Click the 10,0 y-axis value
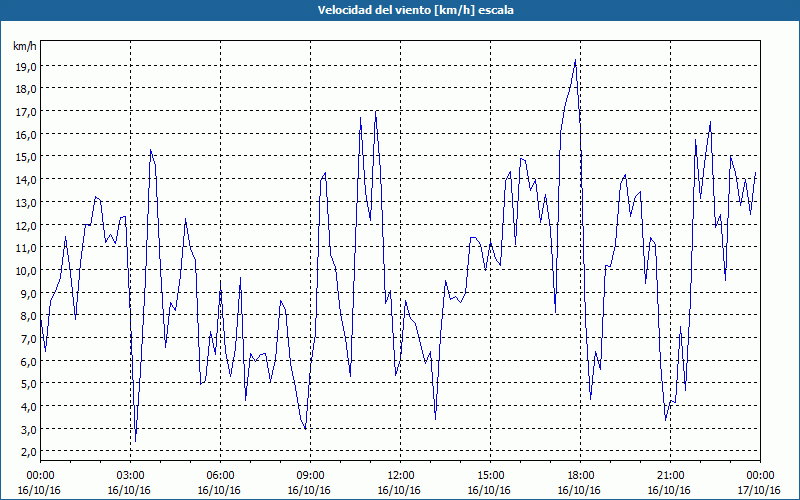The image size is (800, 500). point(27,270)
